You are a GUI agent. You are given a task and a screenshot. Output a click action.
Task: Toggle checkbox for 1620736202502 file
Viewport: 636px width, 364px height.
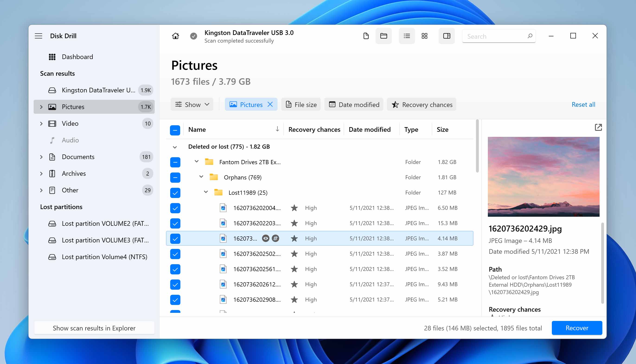[175, 254]
